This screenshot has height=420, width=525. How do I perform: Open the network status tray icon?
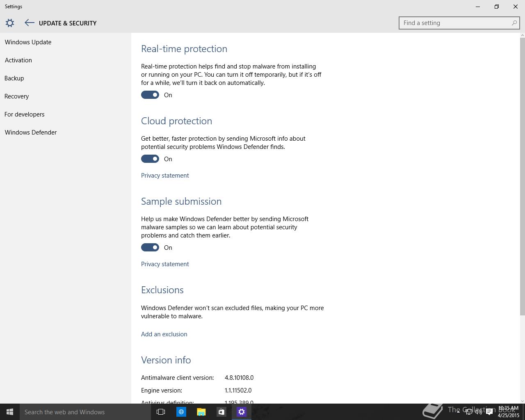[x=468, y=412]
